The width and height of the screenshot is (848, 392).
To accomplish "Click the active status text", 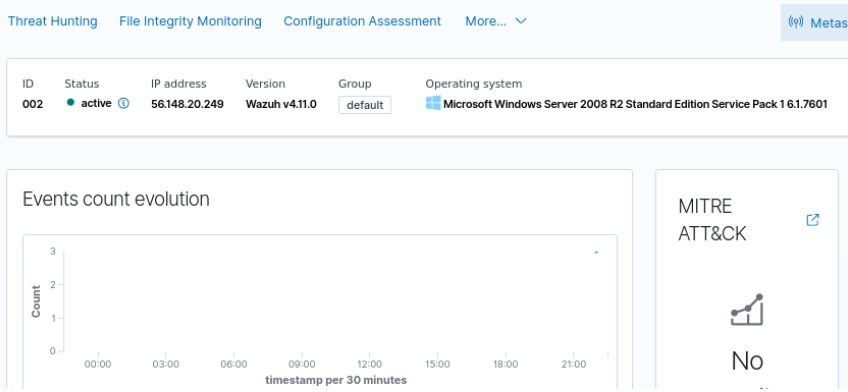I will [96, 103].
